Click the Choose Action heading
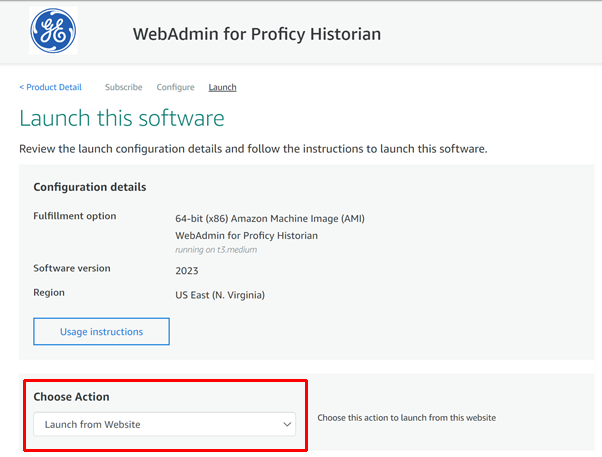Screen dimensions: 602x457 tap(71, 397)
